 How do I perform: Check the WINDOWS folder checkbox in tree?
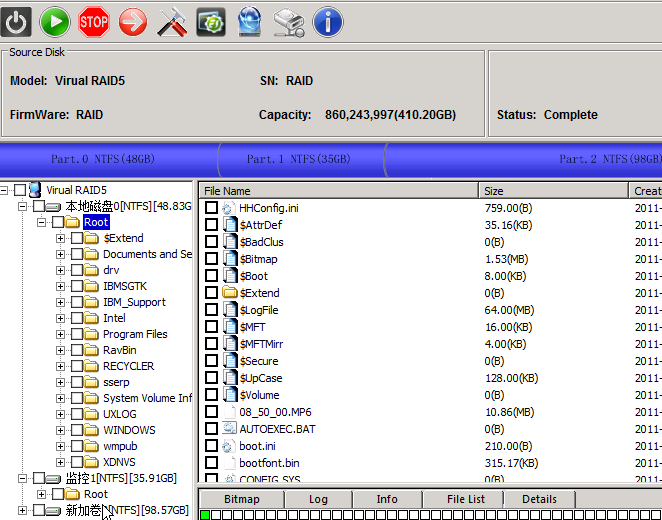click(77, 430)
